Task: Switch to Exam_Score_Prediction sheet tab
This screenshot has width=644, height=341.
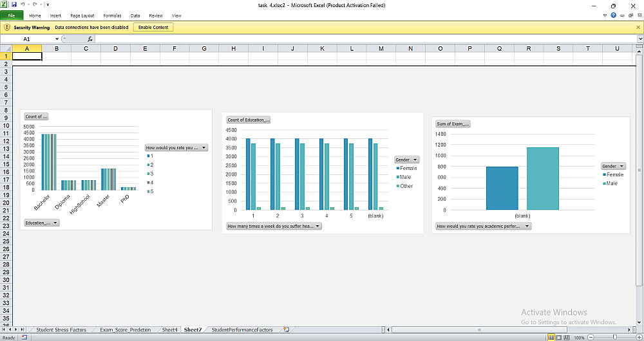Action: tap(126, 329)
